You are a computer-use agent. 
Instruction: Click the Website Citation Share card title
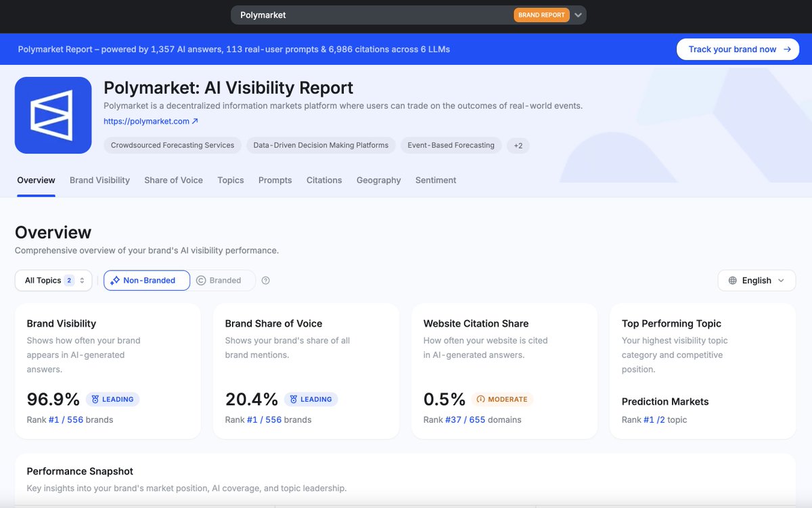(476, 323)
